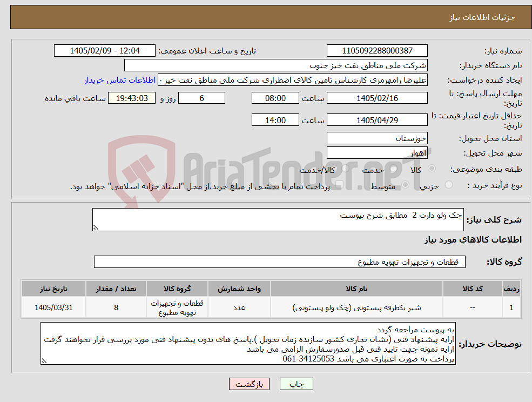Click the remaining days field showing 6
Screen dimensions: 532x402
(x=201, y=98)
